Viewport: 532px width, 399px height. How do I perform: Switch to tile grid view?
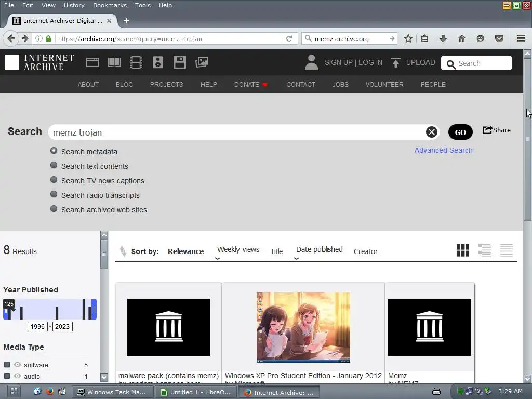click(x=463, y=250)
